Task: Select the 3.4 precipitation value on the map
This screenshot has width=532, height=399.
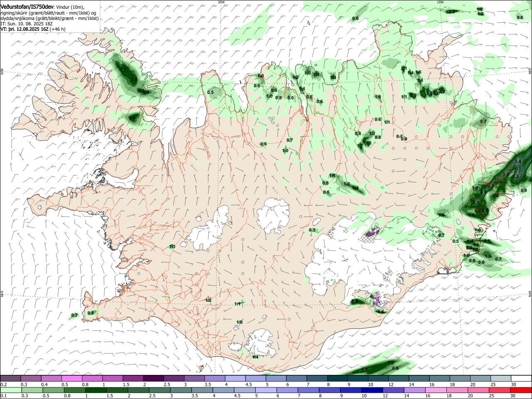Action: tap(518, 161)
